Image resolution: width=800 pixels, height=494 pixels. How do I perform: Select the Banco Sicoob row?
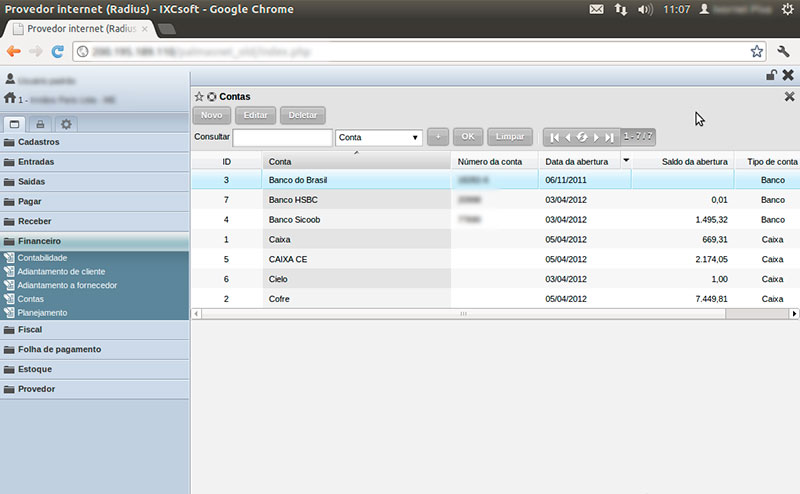pos(495,219)
